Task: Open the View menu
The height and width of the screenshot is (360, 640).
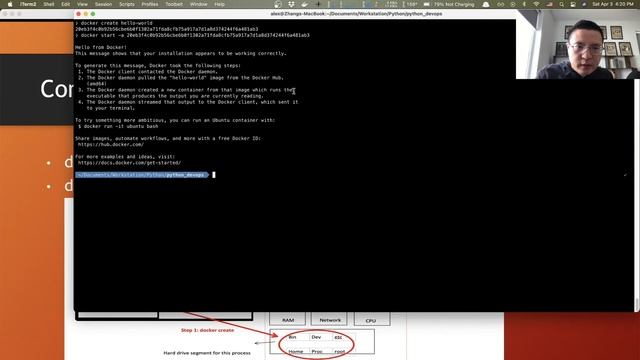Action: (82, 4)
